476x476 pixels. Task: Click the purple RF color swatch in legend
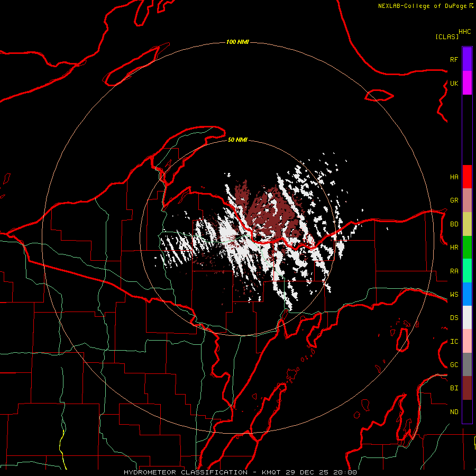pos(467,59)
